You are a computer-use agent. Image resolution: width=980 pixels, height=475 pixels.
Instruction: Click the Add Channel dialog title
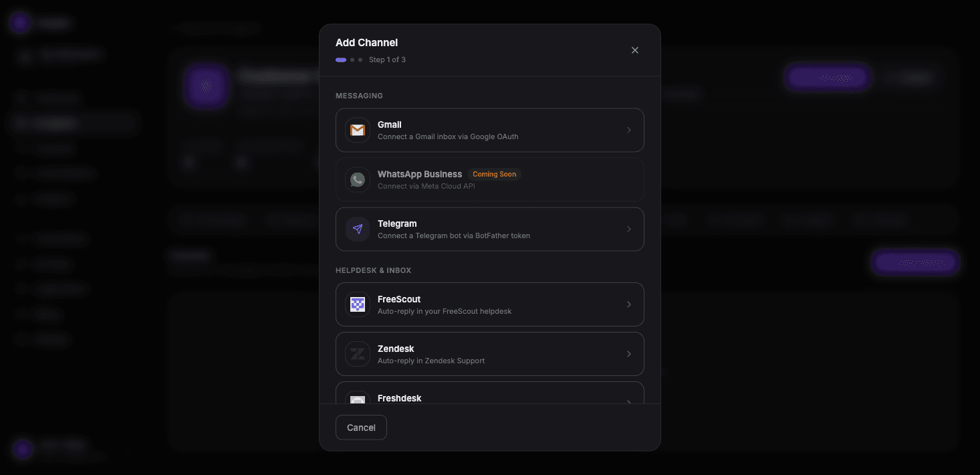coord(366,43)
